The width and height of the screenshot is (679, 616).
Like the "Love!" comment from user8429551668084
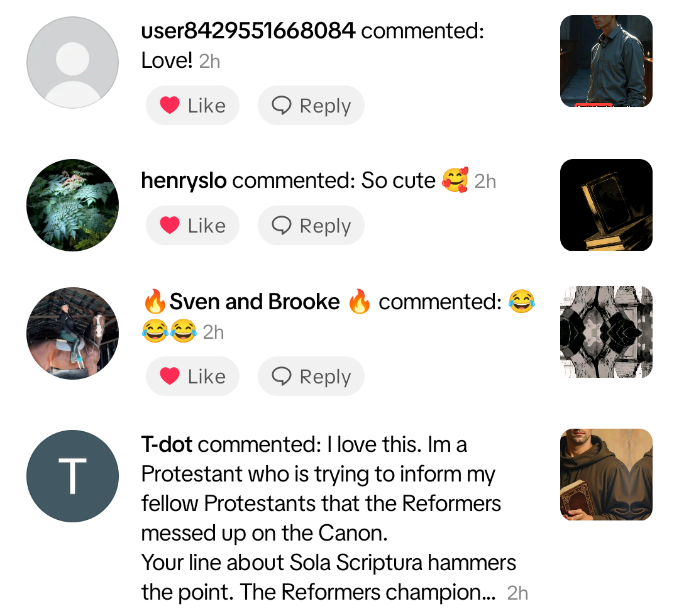[192, 105]
